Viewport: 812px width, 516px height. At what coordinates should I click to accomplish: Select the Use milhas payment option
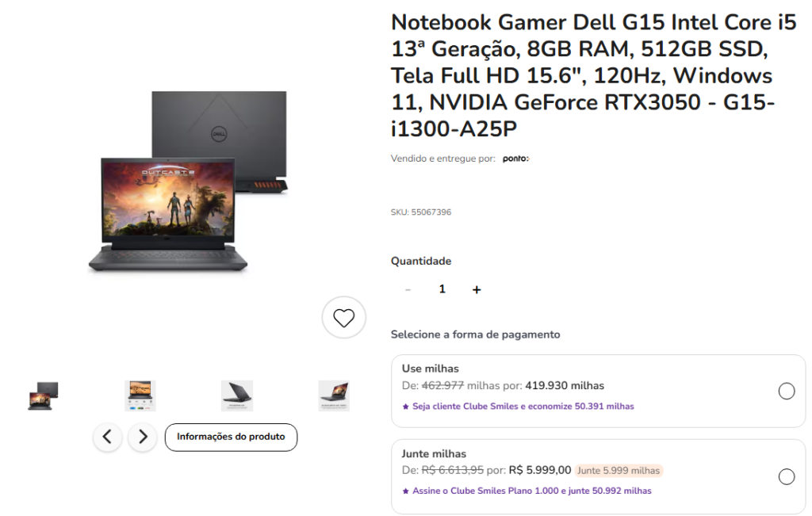(786, 392)
